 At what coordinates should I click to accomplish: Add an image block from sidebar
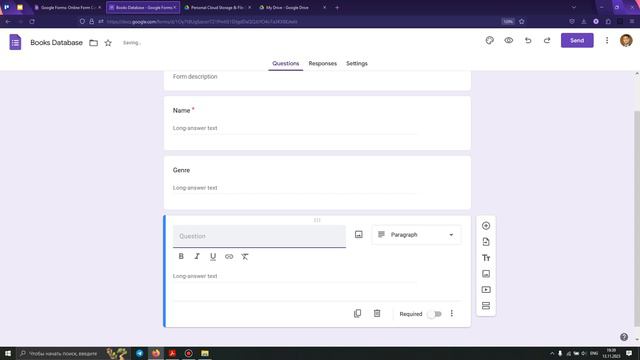[x=486, y=273]
